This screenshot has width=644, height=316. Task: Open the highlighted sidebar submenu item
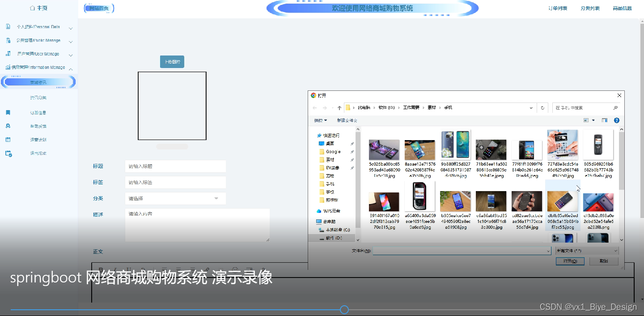click(x=38, y=82)
